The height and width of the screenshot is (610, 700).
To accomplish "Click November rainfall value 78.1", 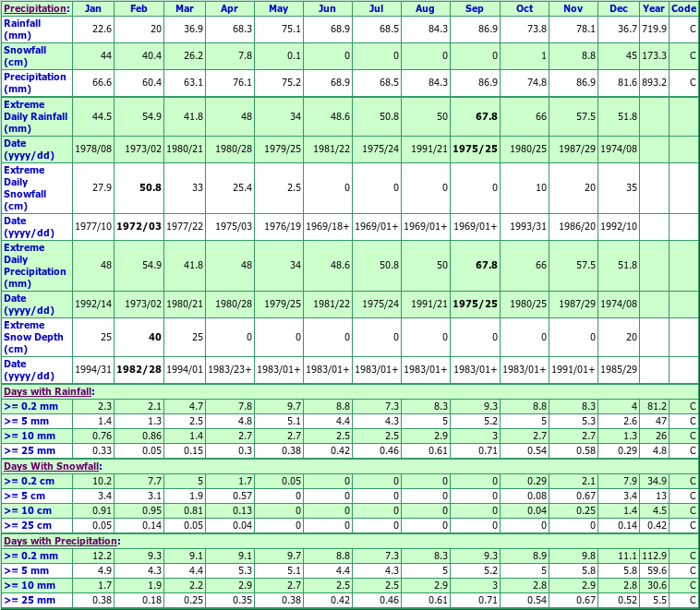I will pyautogui.click(x=585, y=29).
